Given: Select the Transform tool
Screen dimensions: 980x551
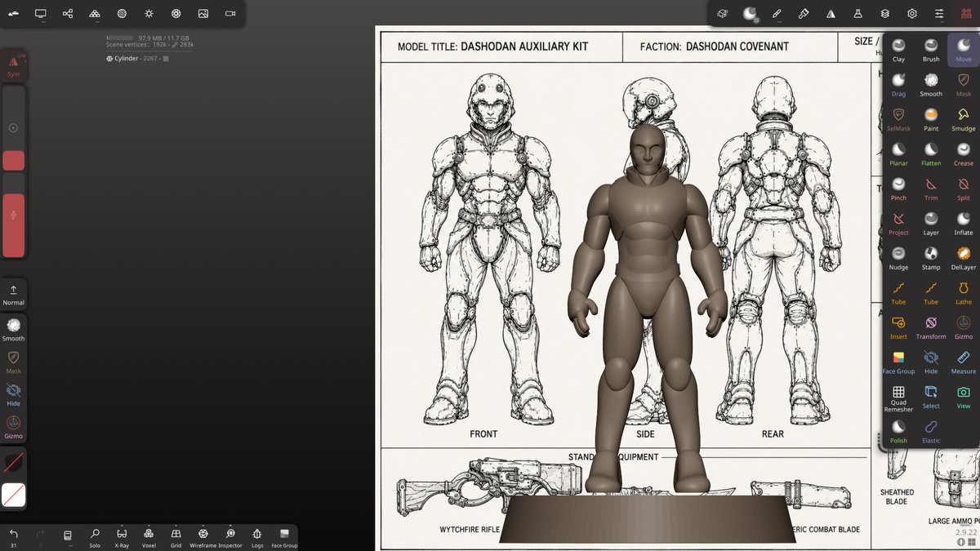Looking at the screenshot, I should tap(931, 328).
